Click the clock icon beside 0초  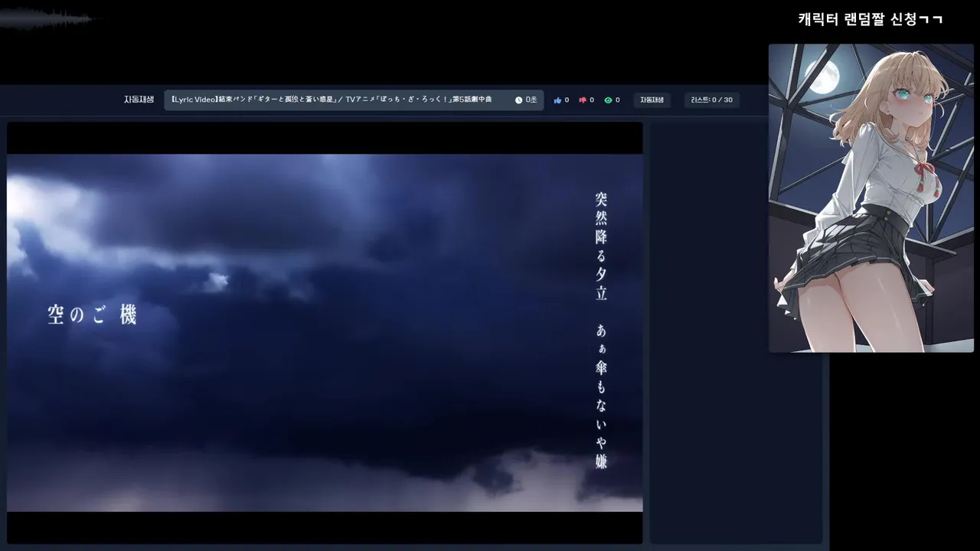518,100
